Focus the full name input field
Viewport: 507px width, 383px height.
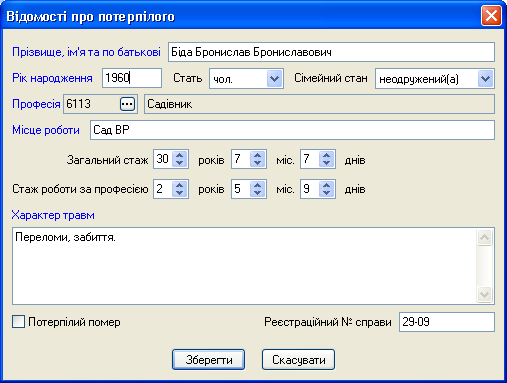[331, 52]
